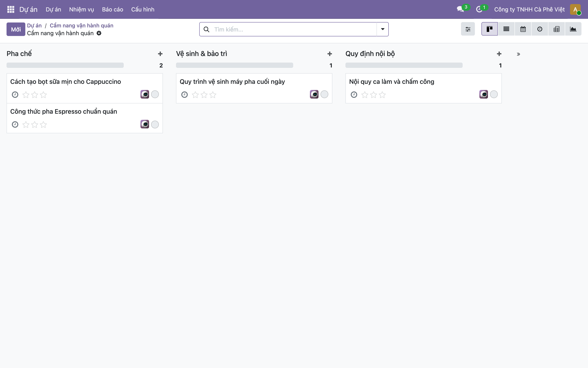Open the conversations messages icon

(460, 9)
